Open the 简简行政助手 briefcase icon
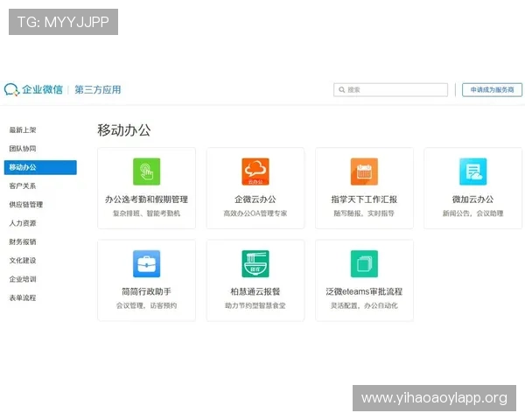The height and width of the screenshot is (420, 525). click(x=147, y=263)
